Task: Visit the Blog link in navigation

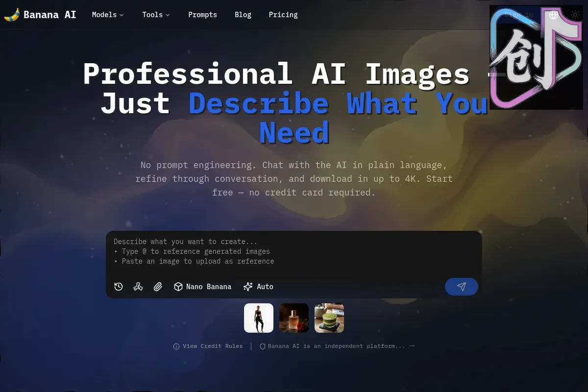Action: coord(243,15)
